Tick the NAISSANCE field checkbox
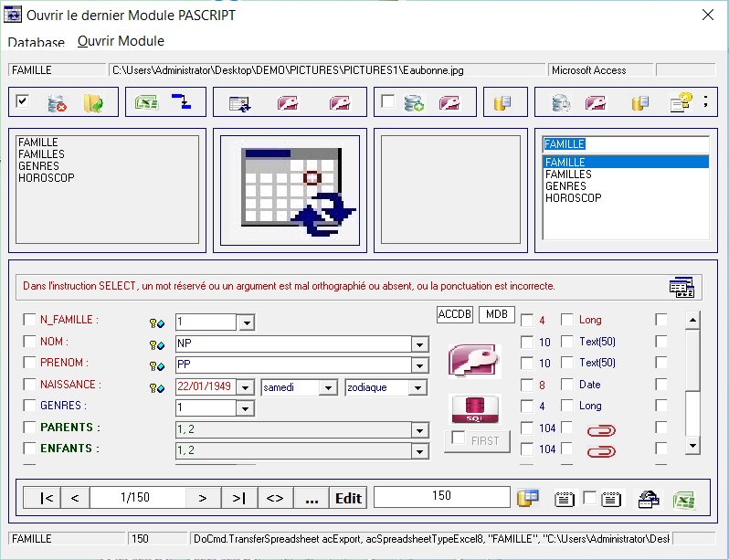 [x=29, y=385]
